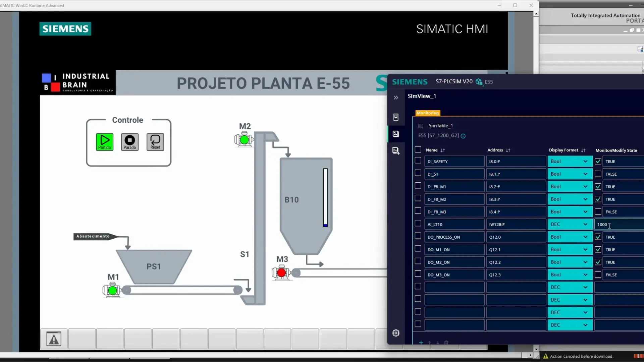Click the WinCC Runtime scrollbar up arrow
The width and height of the screenshot is (644, 362).
click(x=536, y=14)
